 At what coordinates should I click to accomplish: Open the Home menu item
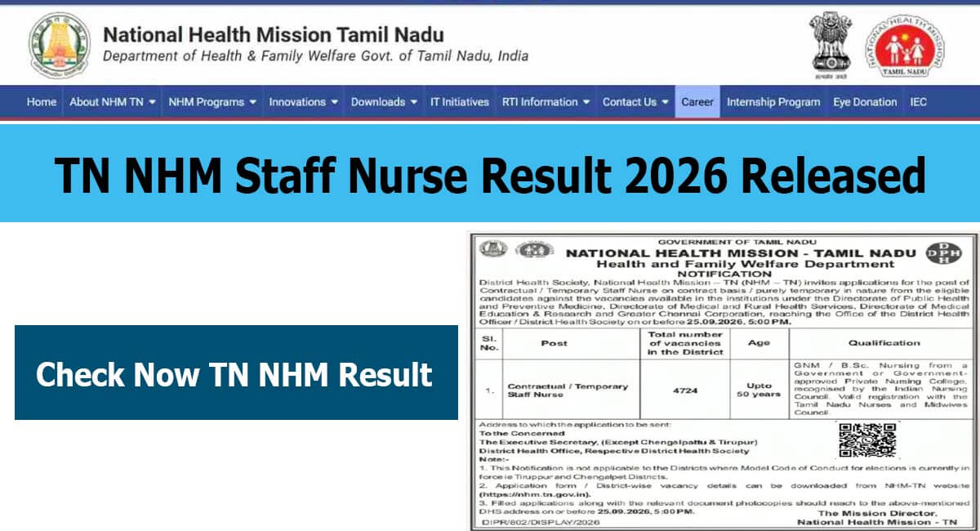[x=42, y=102]
